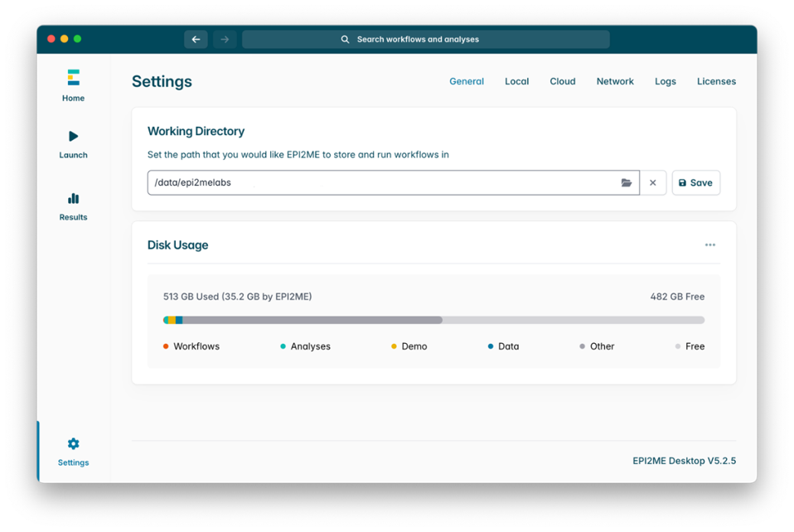Screen dimensions: 794x532
Task: Click the disk usage progress bar
Action: pos(433,320)
